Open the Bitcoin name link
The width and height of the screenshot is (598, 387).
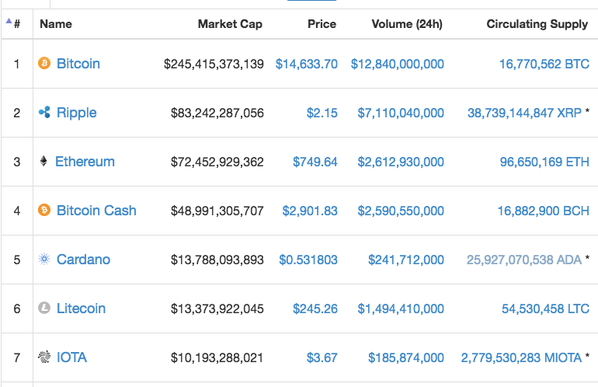click(78, 63)
